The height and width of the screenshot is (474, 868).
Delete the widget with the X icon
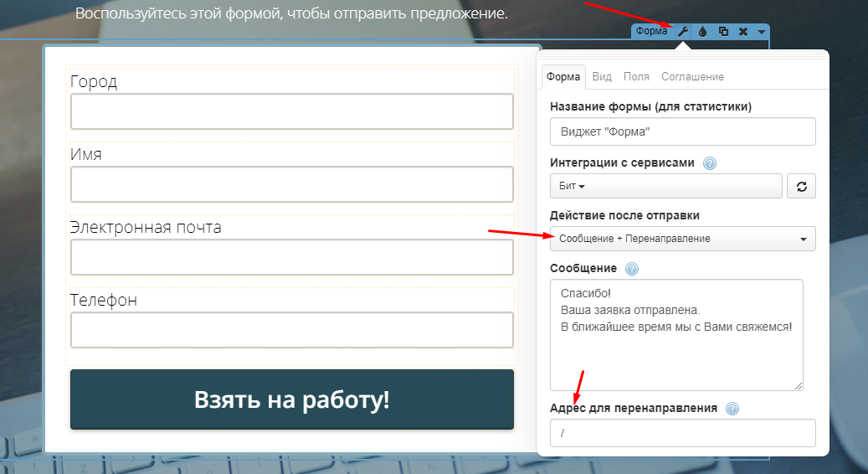[x=742, y=32]
